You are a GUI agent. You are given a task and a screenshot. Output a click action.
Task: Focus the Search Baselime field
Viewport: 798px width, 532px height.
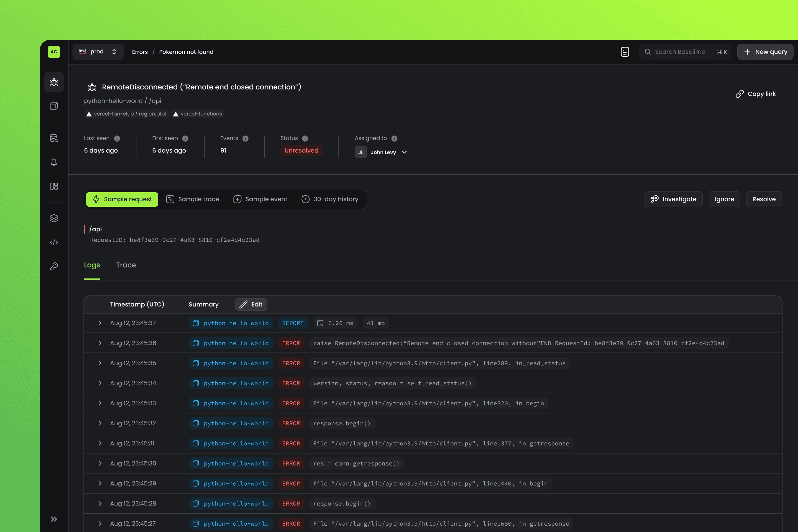point(680,52)
